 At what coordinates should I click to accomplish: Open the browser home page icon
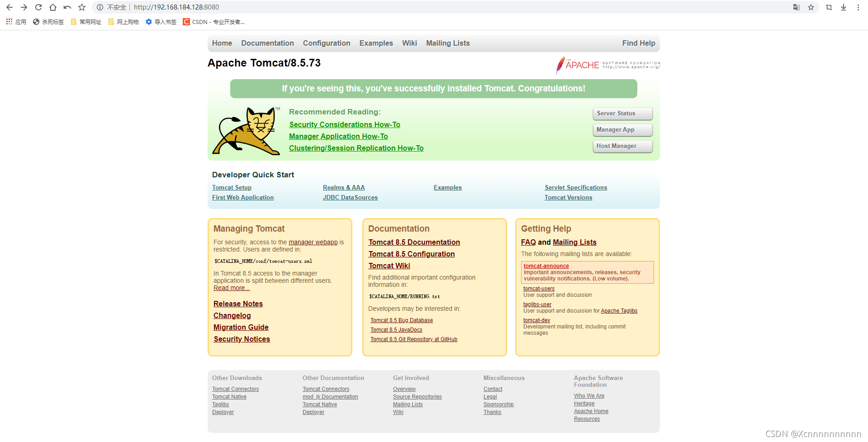click(x=53, y=7)
